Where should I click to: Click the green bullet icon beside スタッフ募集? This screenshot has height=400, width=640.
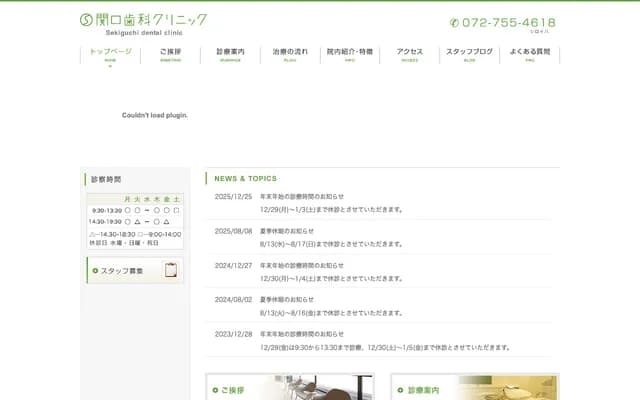(x=95, y=271)
